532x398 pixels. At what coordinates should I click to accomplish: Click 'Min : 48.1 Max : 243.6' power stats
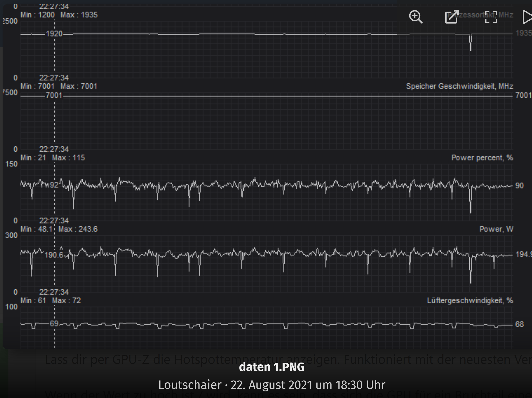tap(59, 229)
